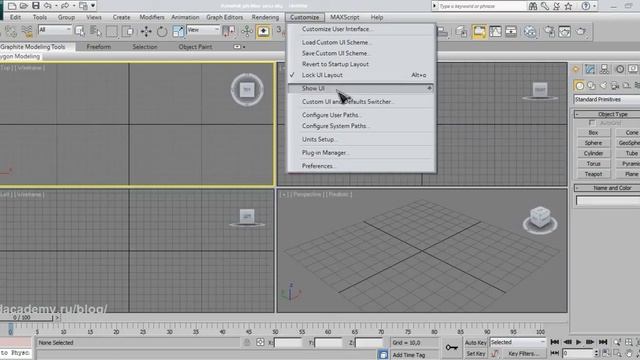
Task: Click the large Set Keys key icon
Action: click(451, 348)
